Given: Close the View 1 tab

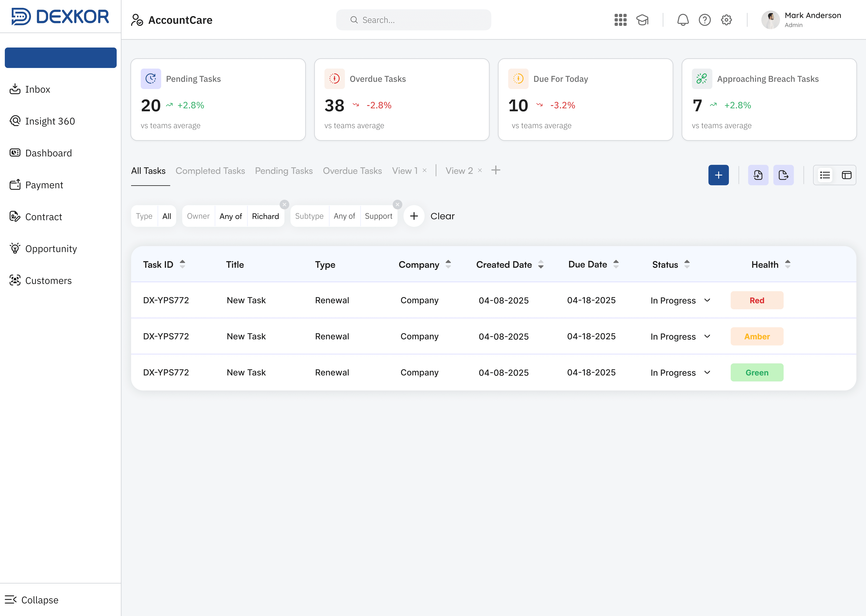Looking at the screenshot, I should tap(425, 170).
